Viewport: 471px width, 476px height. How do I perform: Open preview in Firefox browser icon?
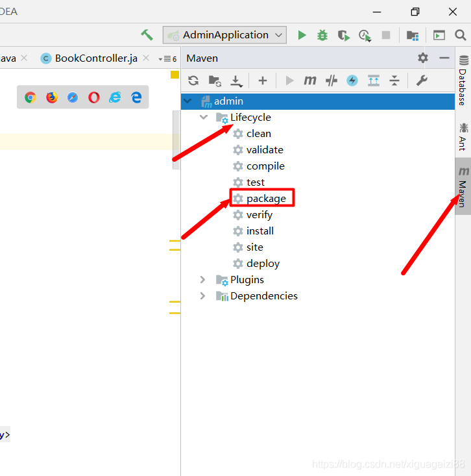(52, 97)
